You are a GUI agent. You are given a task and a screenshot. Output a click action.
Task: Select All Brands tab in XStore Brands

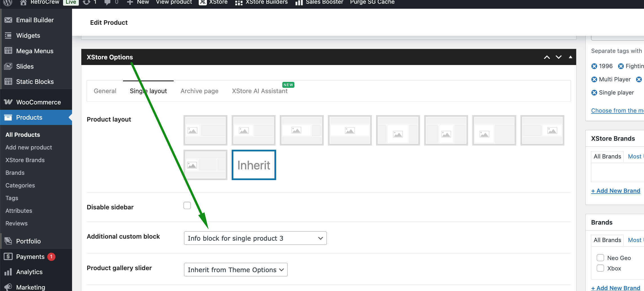tap(607, 156)
